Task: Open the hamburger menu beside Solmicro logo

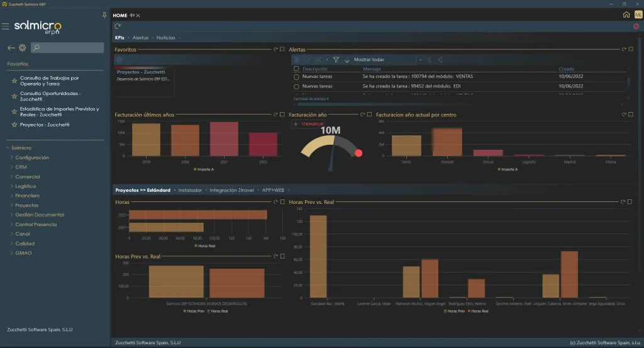Action: [x=5, y=26]
